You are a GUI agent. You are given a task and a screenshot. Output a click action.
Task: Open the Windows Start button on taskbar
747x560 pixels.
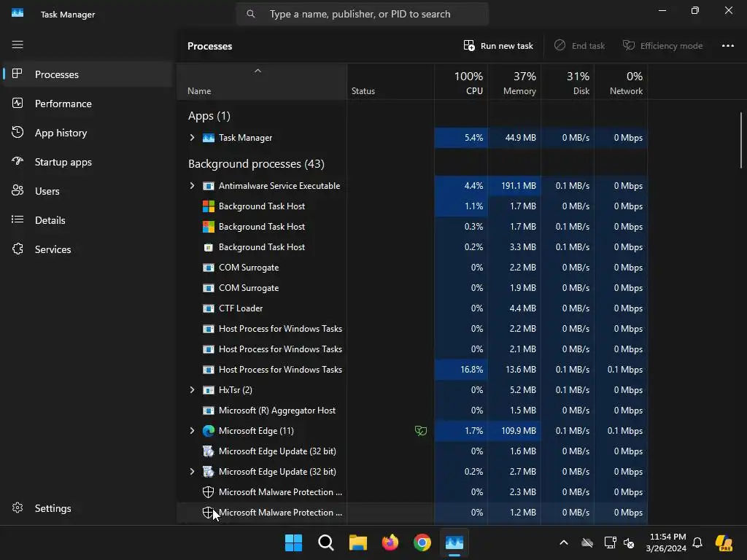[293, 542]
